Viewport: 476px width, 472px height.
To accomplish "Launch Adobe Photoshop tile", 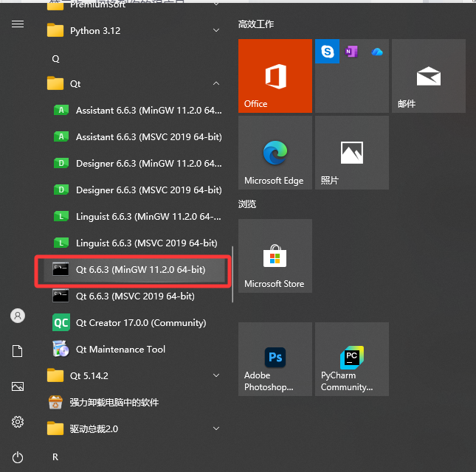I will coord(275,359).
